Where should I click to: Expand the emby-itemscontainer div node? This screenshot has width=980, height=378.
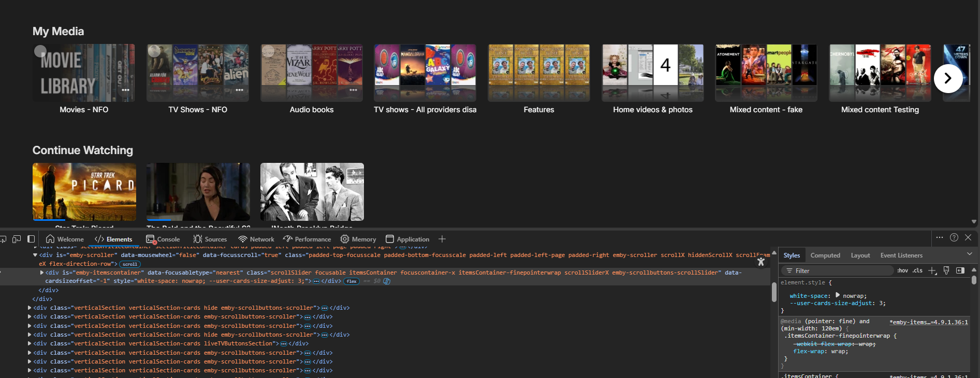(x=42, y=273)
